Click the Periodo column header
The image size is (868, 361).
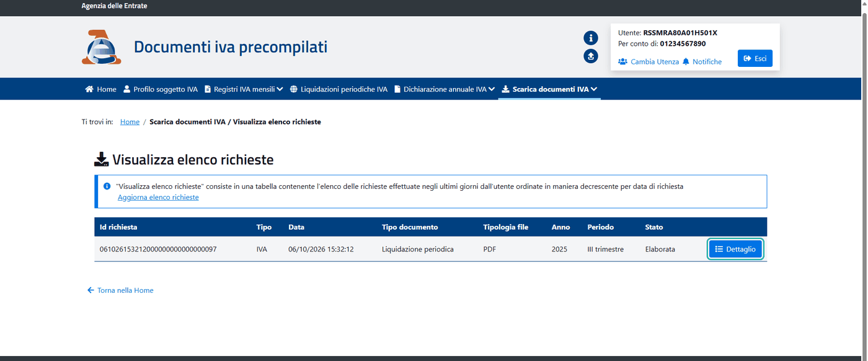601,227
